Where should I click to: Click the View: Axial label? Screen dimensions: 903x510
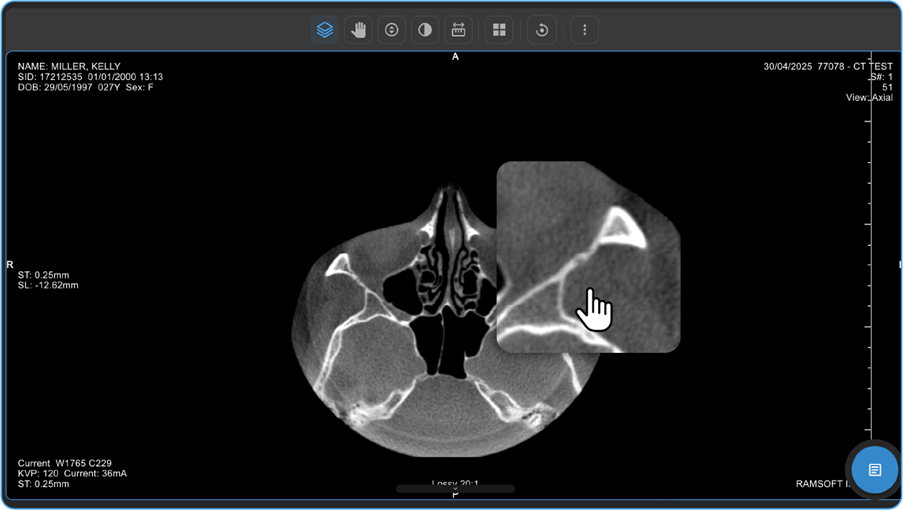pos(868,98)
